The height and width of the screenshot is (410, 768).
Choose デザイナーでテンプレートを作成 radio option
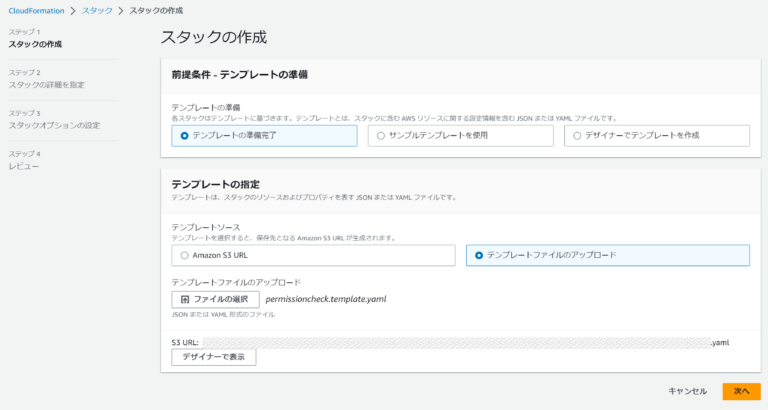pyautogui.click(x=656, y=136)
